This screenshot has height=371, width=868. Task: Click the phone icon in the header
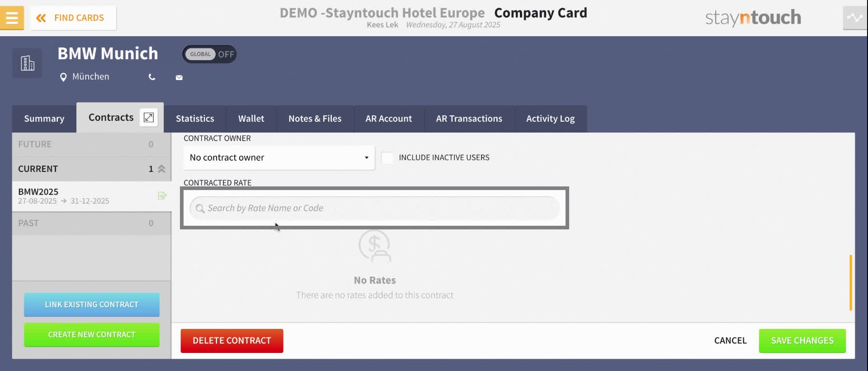tap(152, 77)
